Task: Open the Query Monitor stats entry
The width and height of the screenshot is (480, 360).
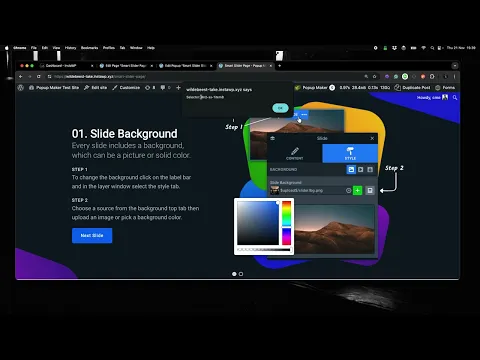Action: tap(365, 87)
